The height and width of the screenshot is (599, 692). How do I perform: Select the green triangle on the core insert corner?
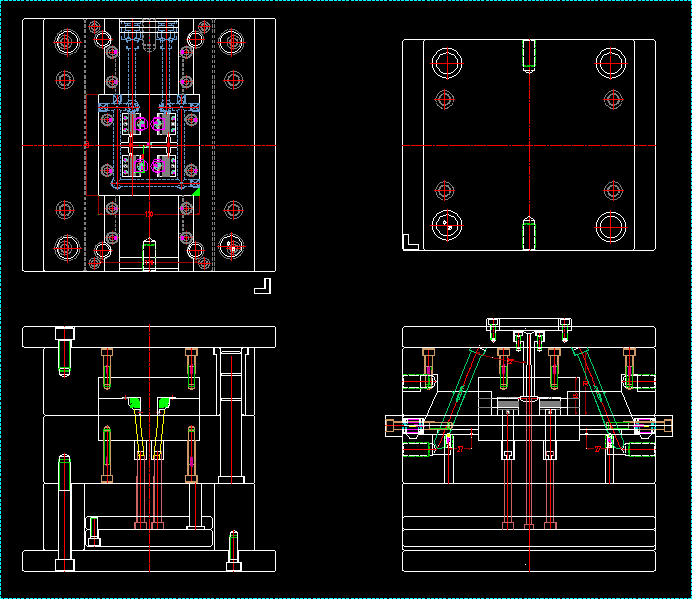pyautogui.click(x=196, y=189)
